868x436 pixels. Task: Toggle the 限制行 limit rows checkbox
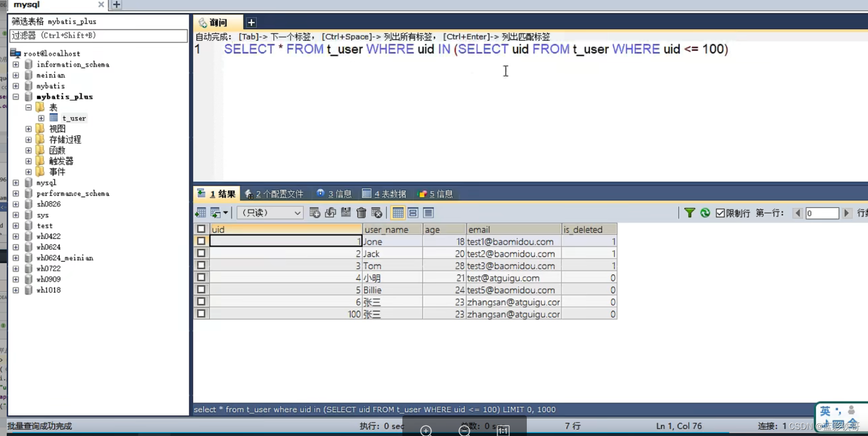(x=720, y=213)
